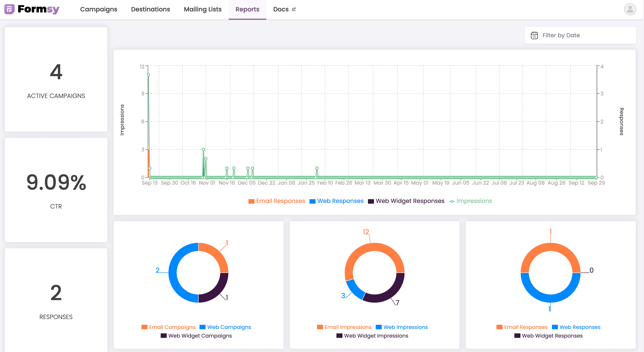
Task: Toggle Impressions series in chart legend
Action: 470,201
